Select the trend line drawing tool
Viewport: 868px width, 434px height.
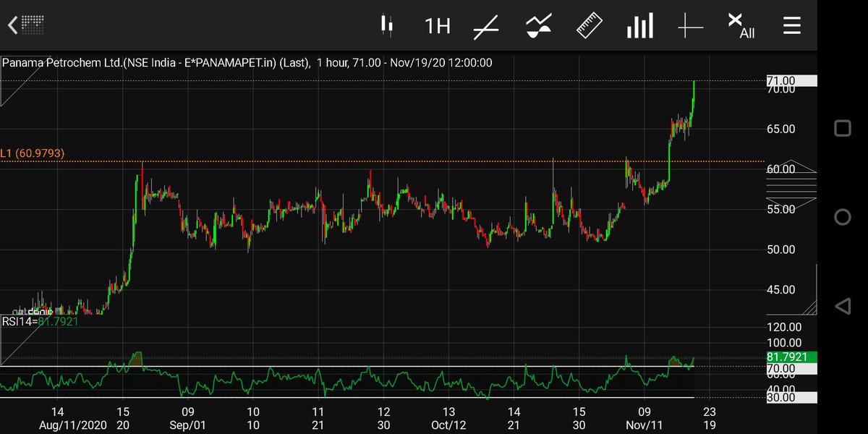(487, 25)
